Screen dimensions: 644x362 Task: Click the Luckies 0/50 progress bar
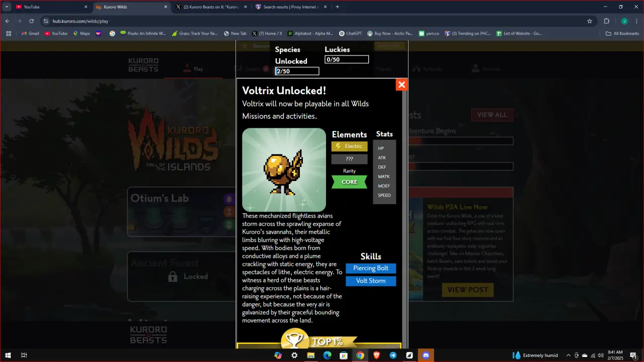tap(347, 59)
